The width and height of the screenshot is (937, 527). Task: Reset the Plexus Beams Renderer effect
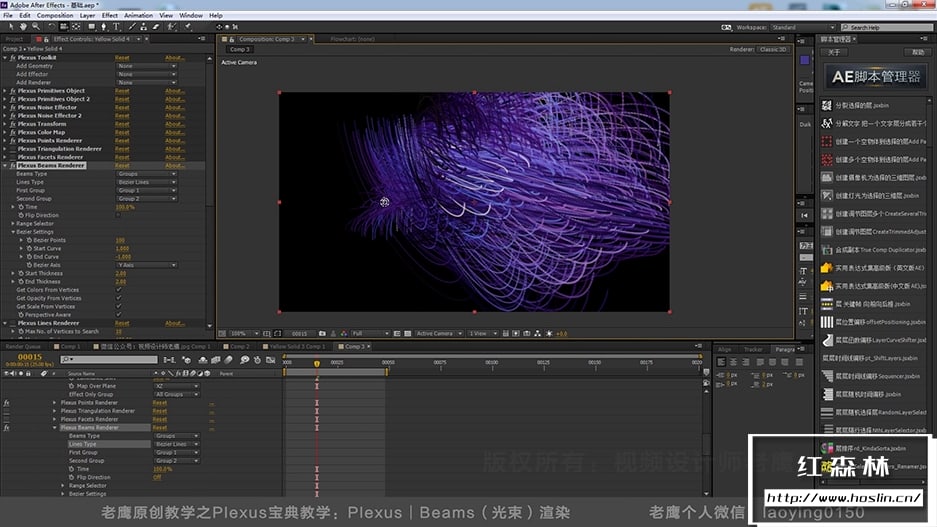(123, 166)
